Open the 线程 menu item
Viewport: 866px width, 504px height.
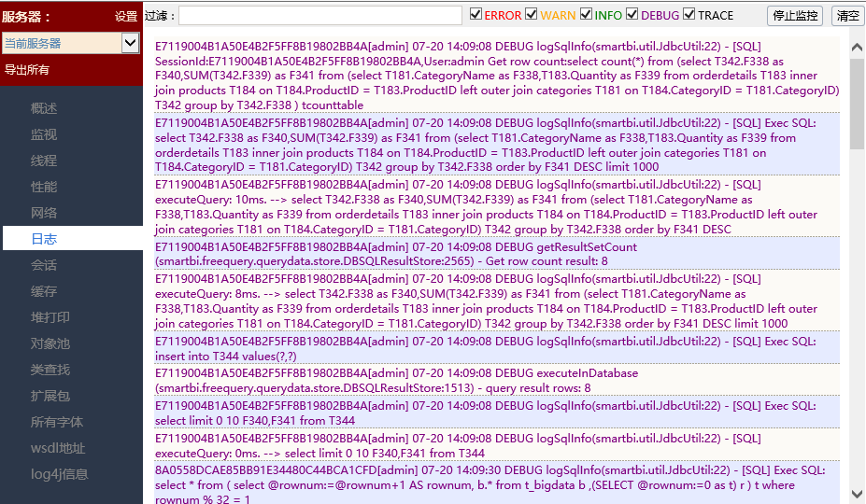pyautogui.click(x=44, y=161)
